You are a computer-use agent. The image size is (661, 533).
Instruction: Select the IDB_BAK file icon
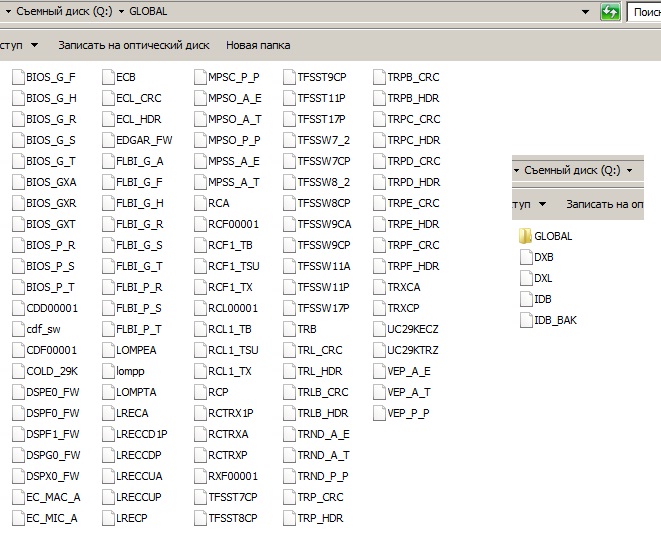(x=525, y=320)
